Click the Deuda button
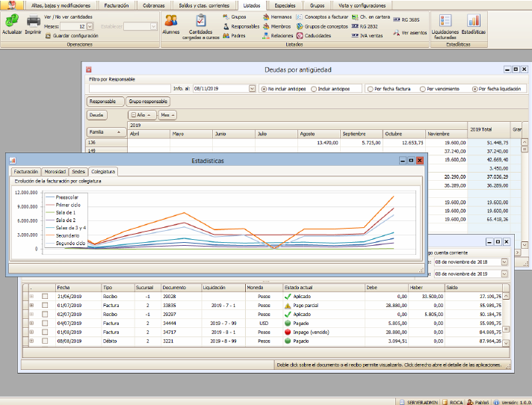Image resolution: width=532 pixels, height=405 pixels. click(97, 115)
